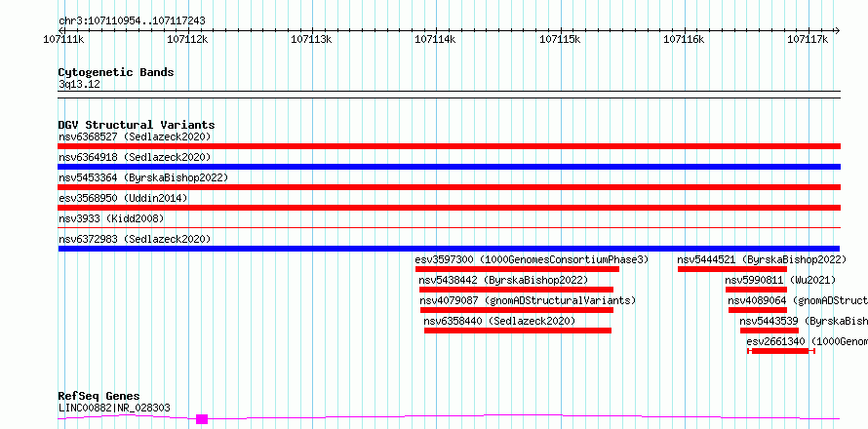The height and width of the screenshot is (429, 868).
Task: Click the nsv5990811 (Wu2021) label
Action: click(x=780, y=280)
